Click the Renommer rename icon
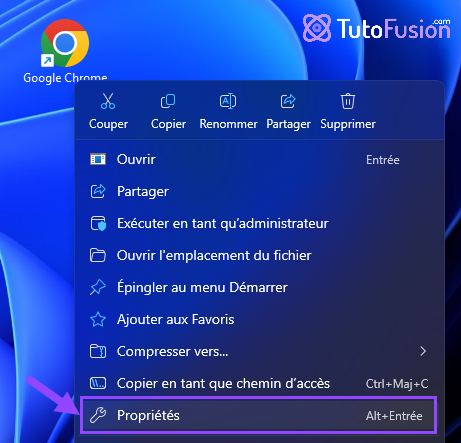461x443 pixels. (x=228, y=101)
